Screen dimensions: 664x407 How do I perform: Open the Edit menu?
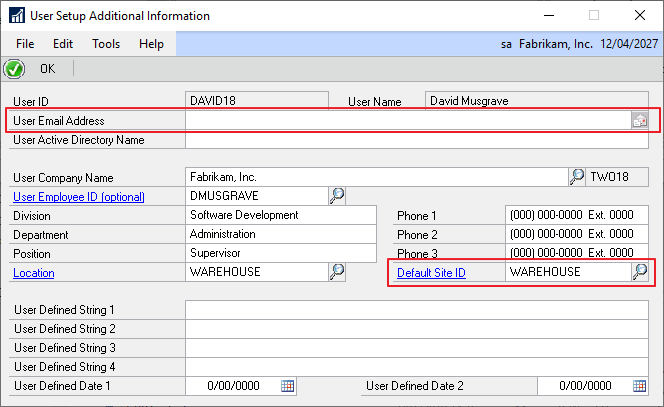(x=63, y=44)
